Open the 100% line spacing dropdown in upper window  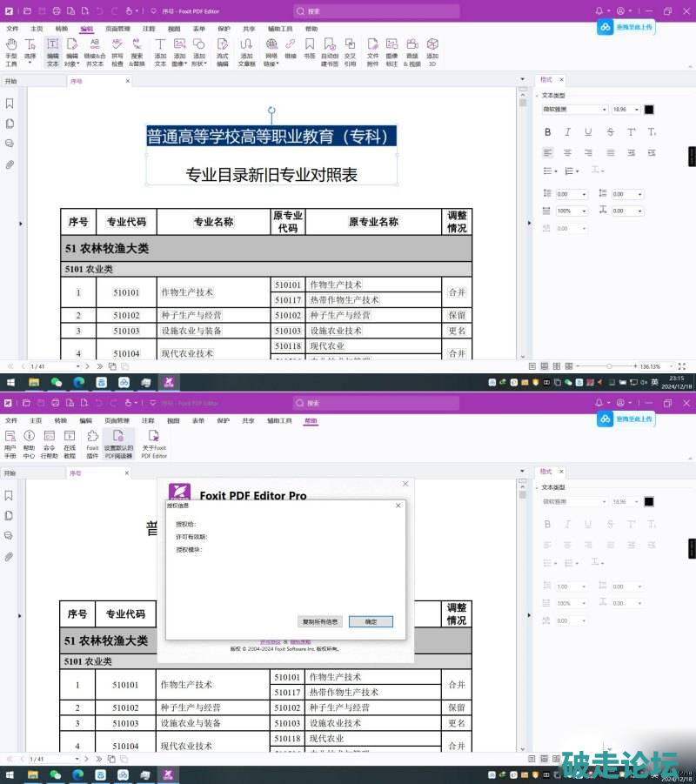click(x=583, y=211)
